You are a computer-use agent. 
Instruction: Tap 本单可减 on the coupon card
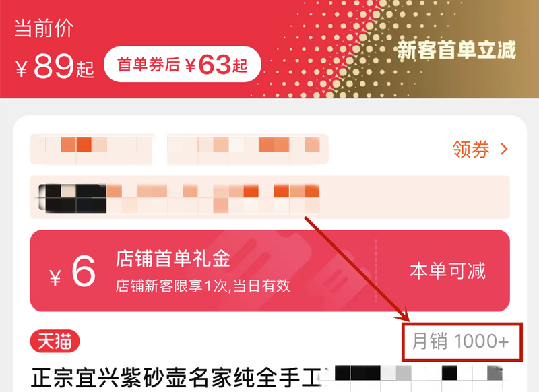tap(447, 271)
